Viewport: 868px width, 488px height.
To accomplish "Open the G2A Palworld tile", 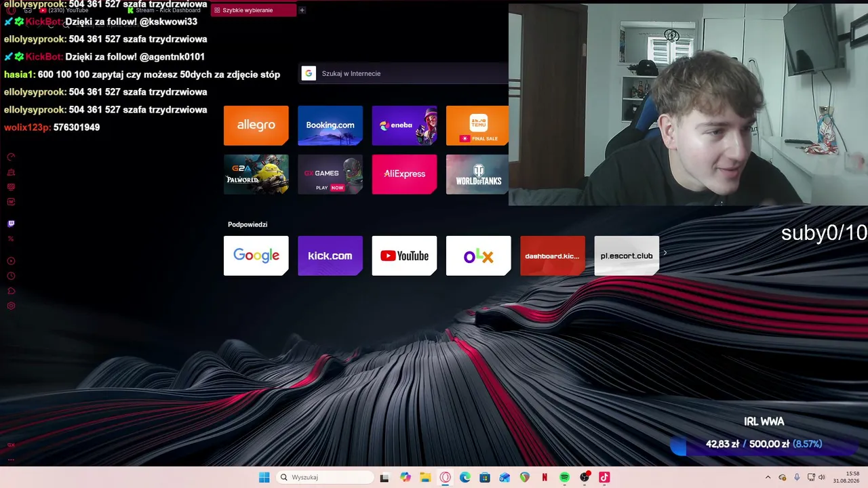I will tap(256, 174).
